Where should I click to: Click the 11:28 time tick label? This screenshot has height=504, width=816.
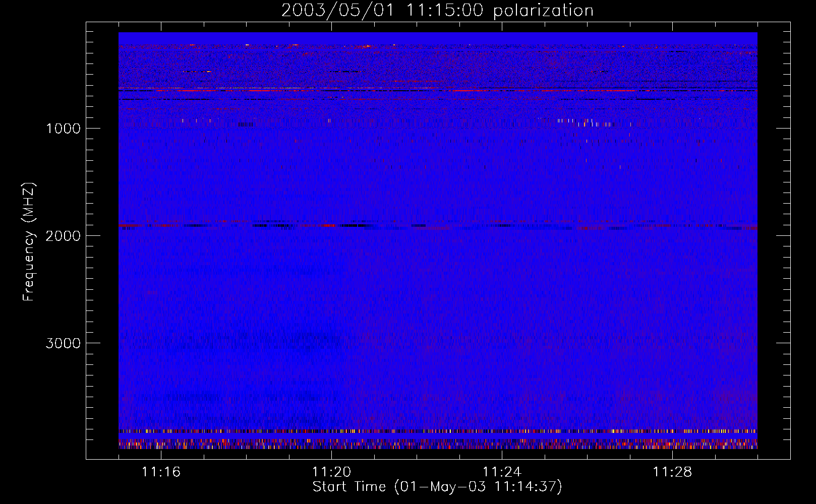(672, 472)
